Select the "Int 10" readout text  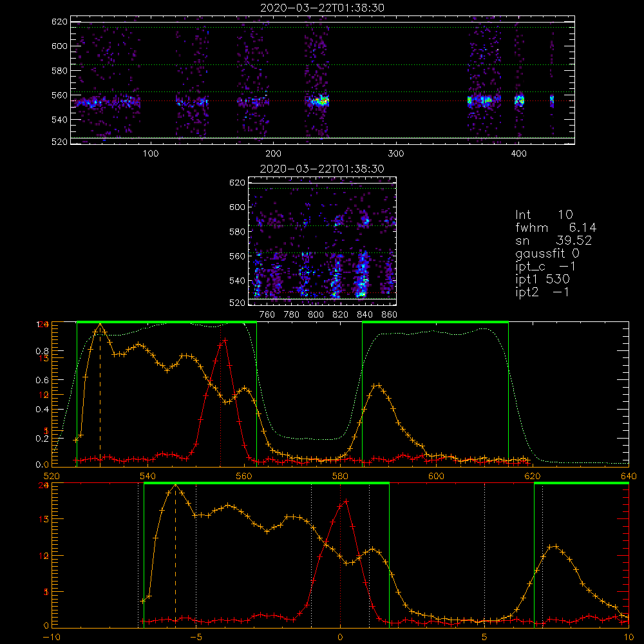coord(544,214)
